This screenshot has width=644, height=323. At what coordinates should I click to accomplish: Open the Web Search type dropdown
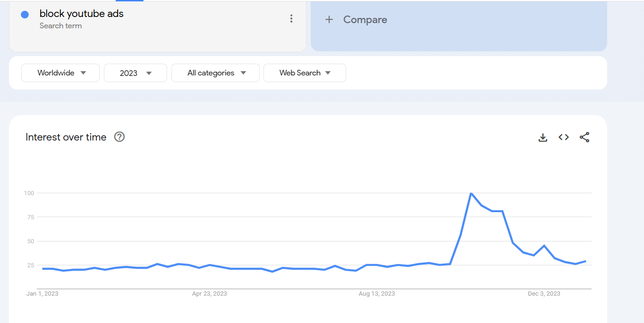(x=305, y=73)
